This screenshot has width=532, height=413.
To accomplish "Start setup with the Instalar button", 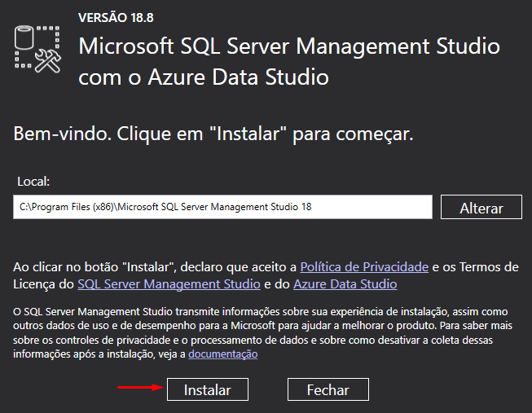I will 208,389.
